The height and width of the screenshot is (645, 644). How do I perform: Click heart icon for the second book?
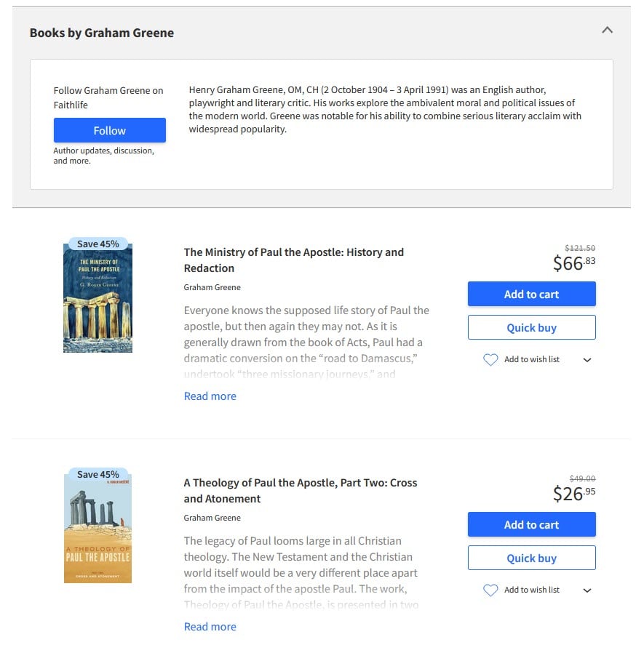[x=490, y=590]
